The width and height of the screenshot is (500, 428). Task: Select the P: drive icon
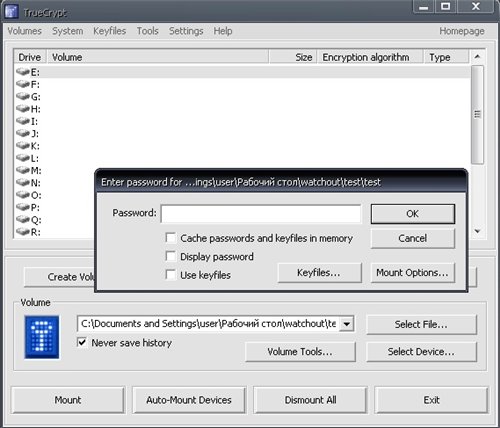23,207
